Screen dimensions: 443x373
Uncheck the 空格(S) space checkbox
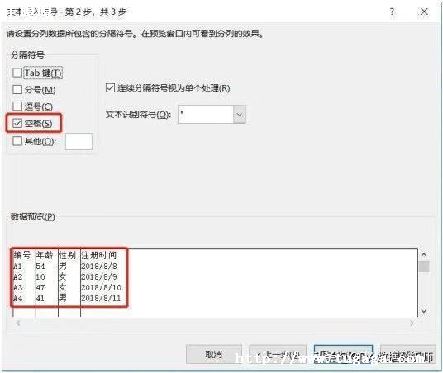[17, 123]
